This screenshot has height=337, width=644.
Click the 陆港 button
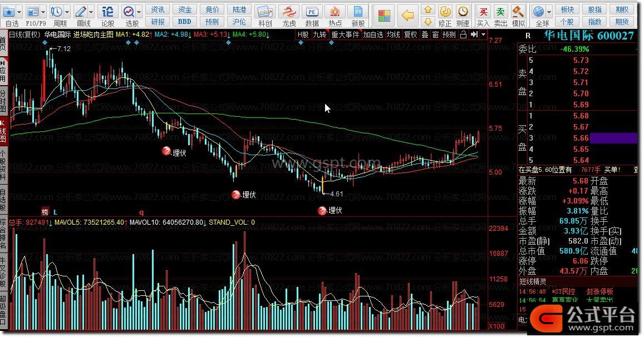(x=239, y=9)
